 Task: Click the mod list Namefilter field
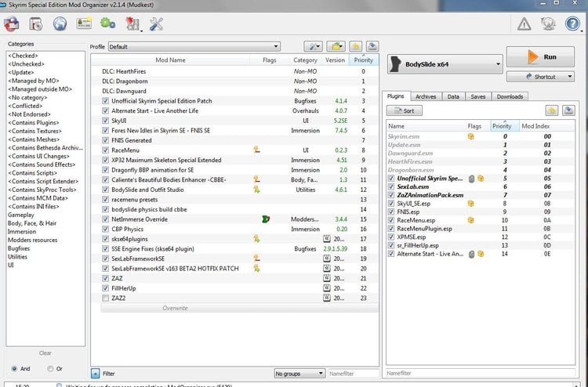tap(354, 374)
